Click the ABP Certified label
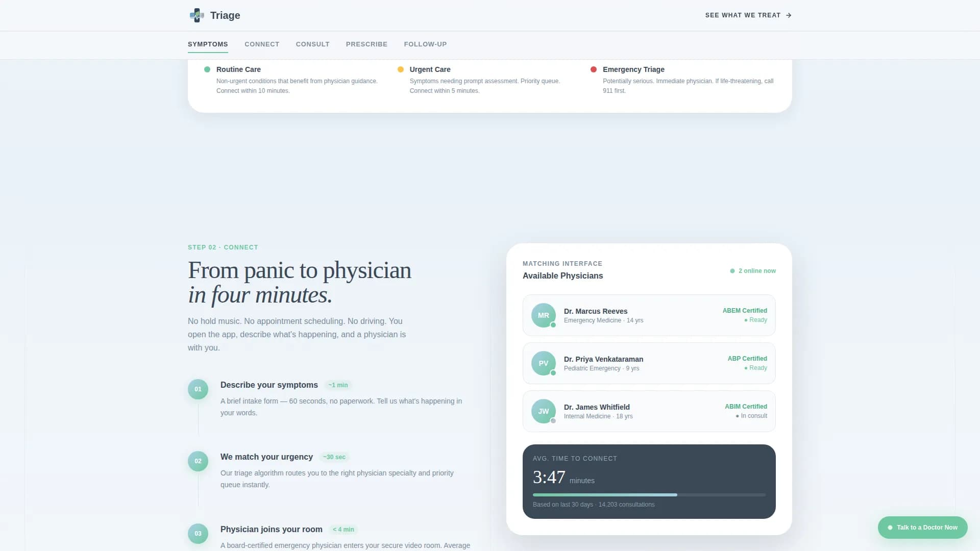 point(747,359)
